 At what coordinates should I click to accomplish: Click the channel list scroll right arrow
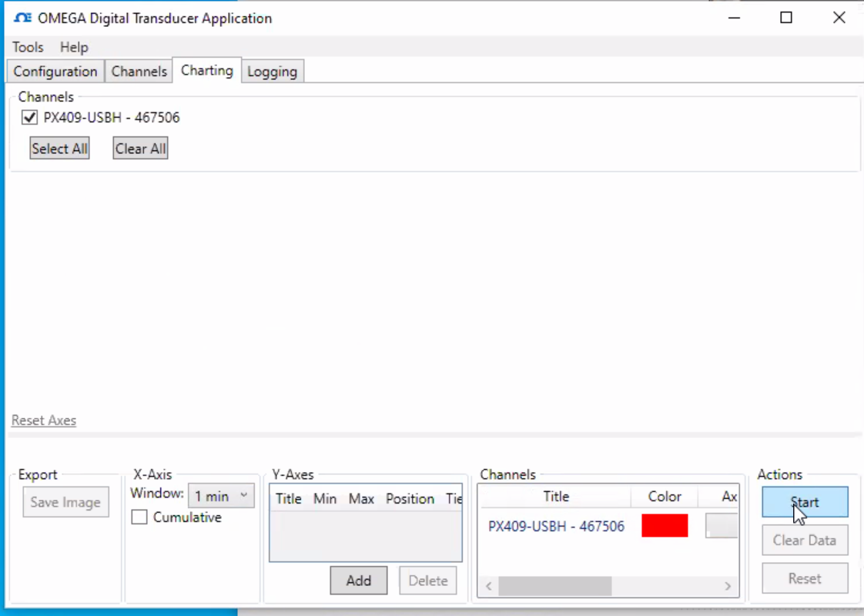[728, 586]
